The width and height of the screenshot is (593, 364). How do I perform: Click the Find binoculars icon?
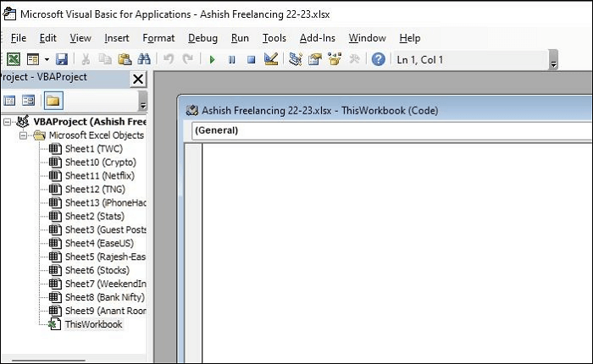coord(144,59)
